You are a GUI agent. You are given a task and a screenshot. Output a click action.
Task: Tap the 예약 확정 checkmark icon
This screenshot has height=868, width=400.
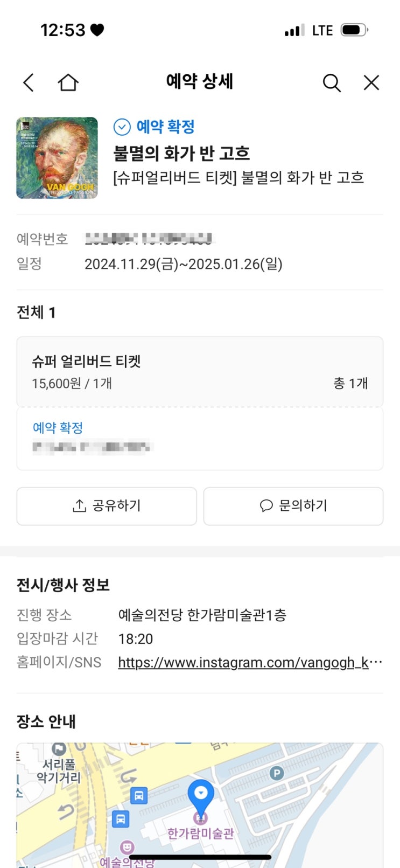pyautogui.click(x=122, y=127)
